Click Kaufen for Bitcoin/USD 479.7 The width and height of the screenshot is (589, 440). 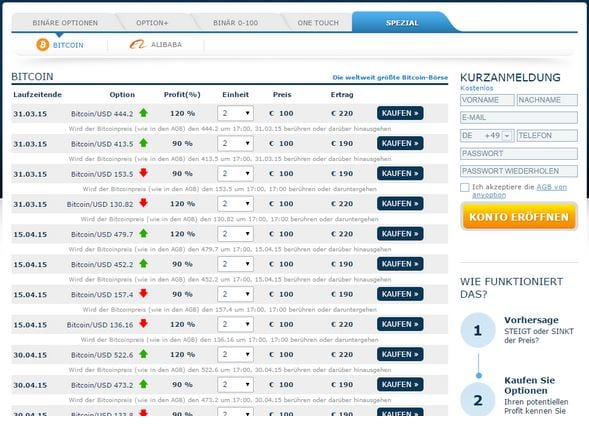(400, 234)
